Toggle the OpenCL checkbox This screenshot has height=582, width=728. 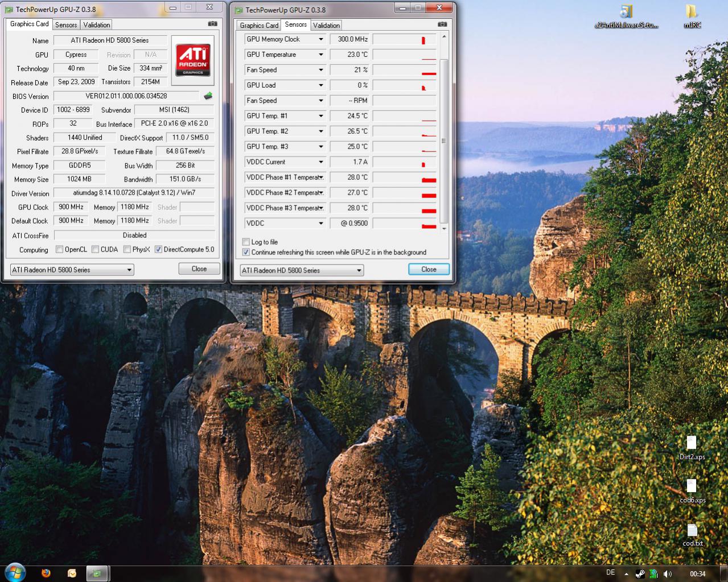click(x=59, y=249)
